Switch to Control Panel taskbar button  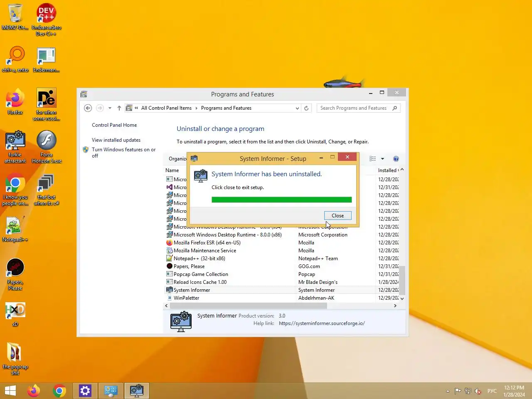tap(111, 391)
